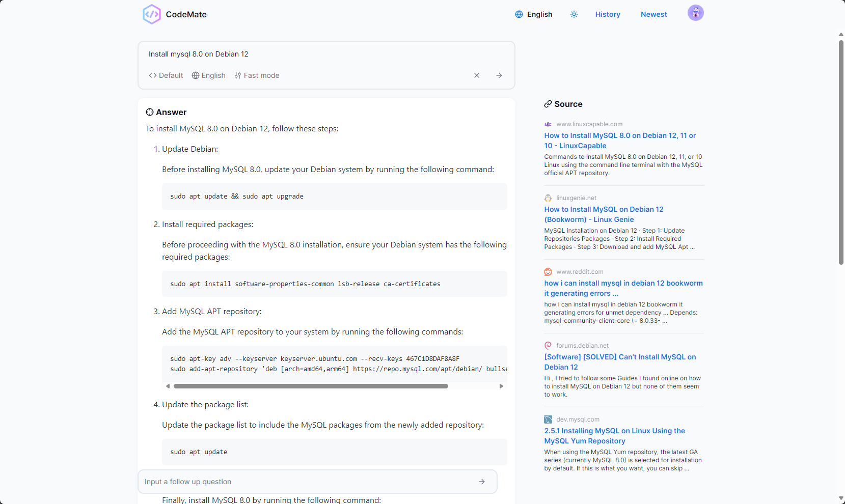Click the forums.debian.net domain text

[x=582, y=346]
